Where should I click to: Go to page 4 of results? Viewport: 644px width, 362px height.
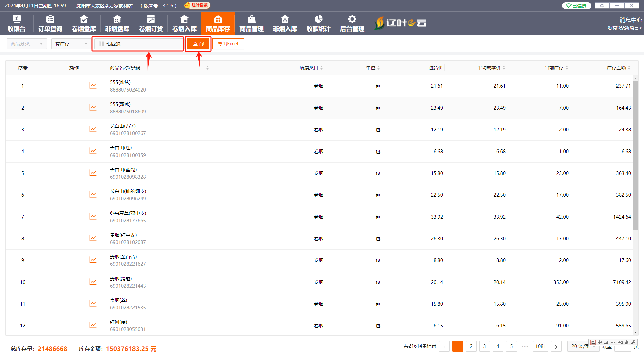point(498,346)
